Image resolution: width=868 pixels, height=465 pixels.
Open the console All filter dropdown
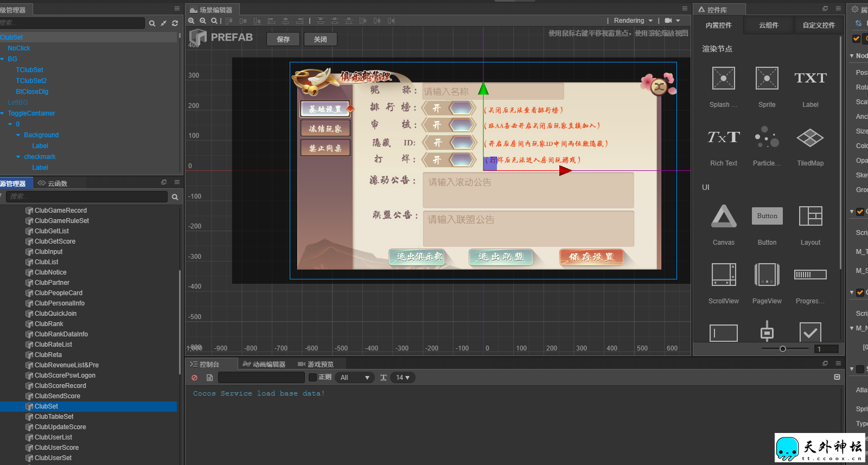(x=355, y=378)
